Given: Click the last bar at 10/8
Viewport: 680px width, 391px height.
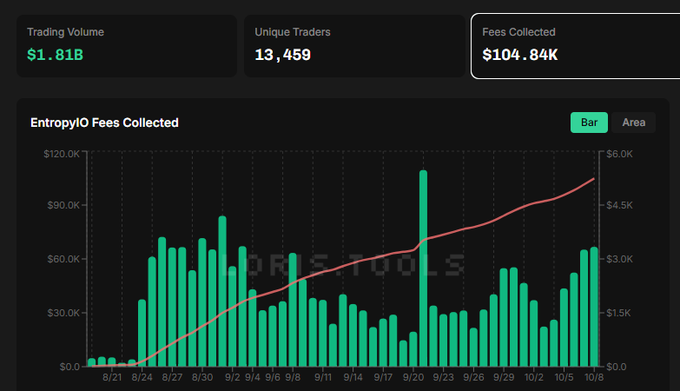Looking at the screenshot, I should (594, 307).
